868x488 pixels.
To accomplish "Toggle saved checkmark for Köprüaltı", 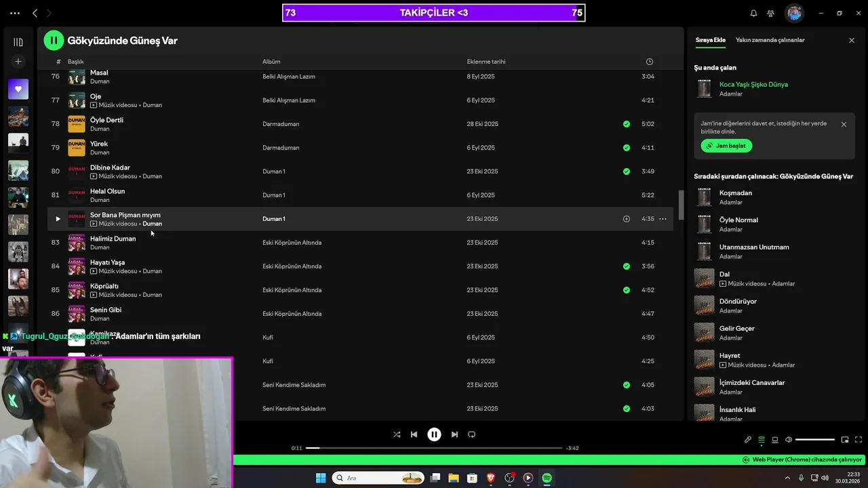I will [627, 290].
